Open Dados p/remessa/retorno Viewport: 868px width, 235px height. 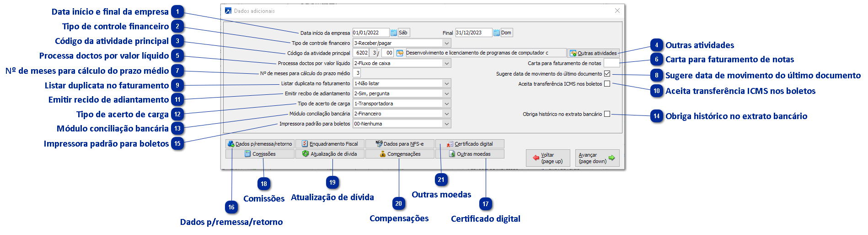[260, 144]
